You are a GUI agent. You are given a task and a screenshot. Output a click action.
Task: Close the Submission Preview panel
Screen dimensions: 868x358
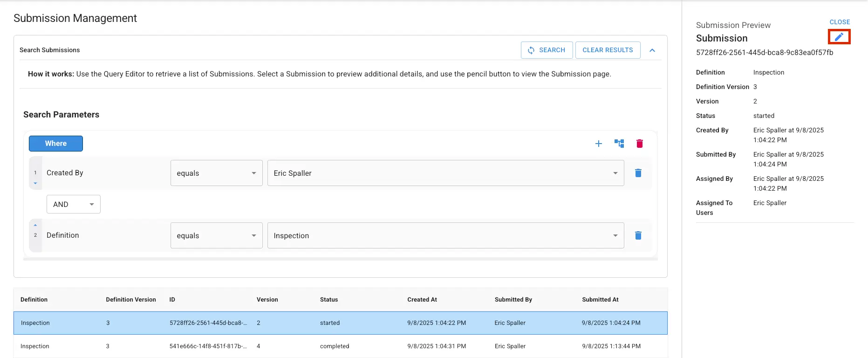click(x=840, y=22)
